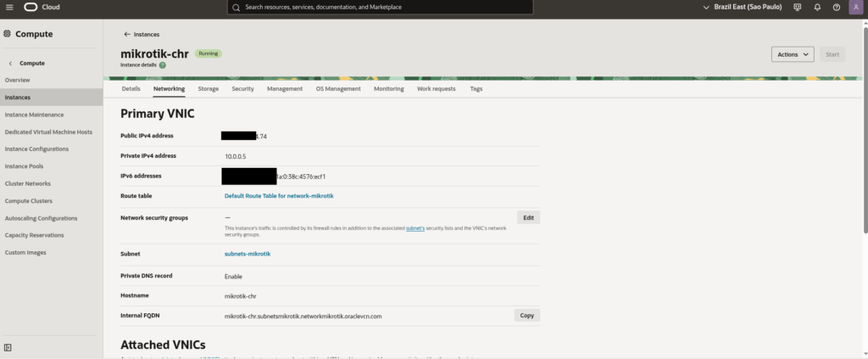This screenshot has width=868, height=359.
Task: Click the Instance details help icon
Action: click(x=163, y=65)
